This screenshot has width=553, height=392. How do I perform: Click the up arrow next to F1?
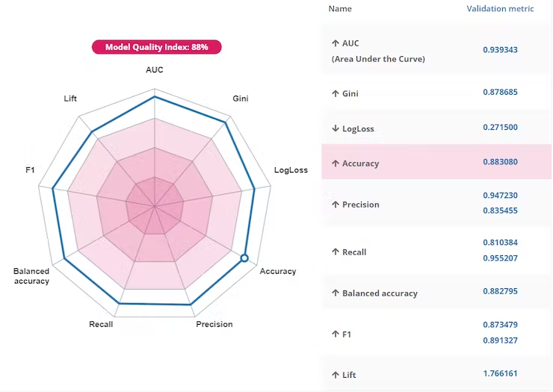pyautogui.click(x=335, y=335)
